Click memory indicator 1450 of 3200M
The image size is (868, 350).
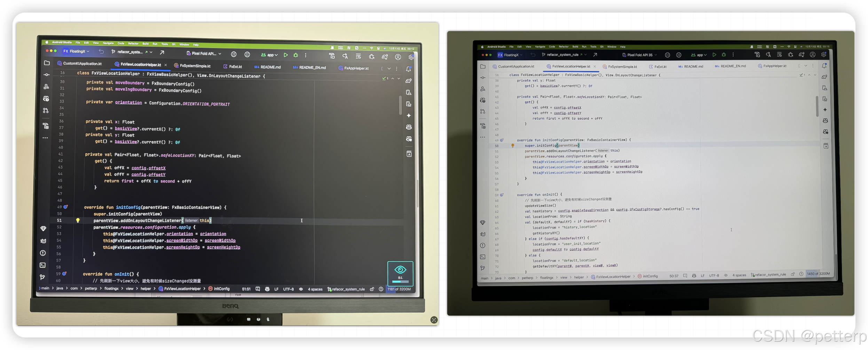[818, 274]
